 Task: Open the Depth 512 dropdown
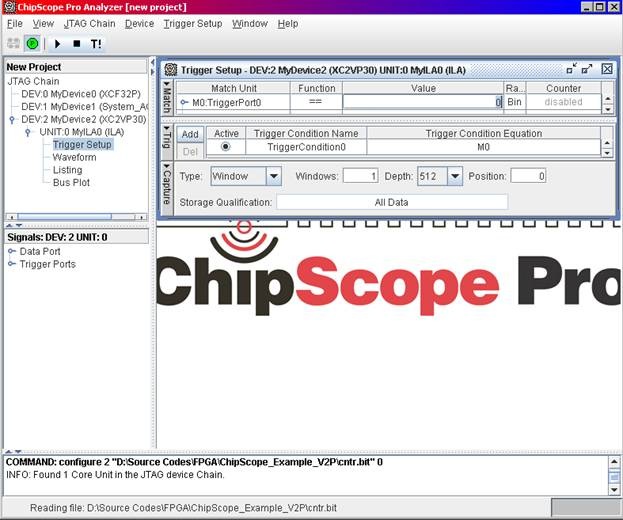[455, 176]
